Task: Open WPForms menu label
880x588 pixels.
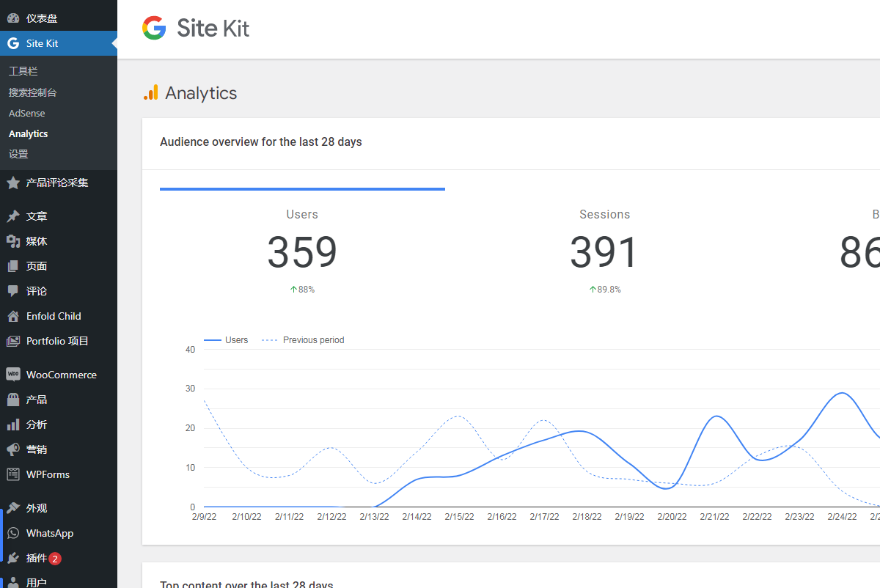Action: (48, 474)
